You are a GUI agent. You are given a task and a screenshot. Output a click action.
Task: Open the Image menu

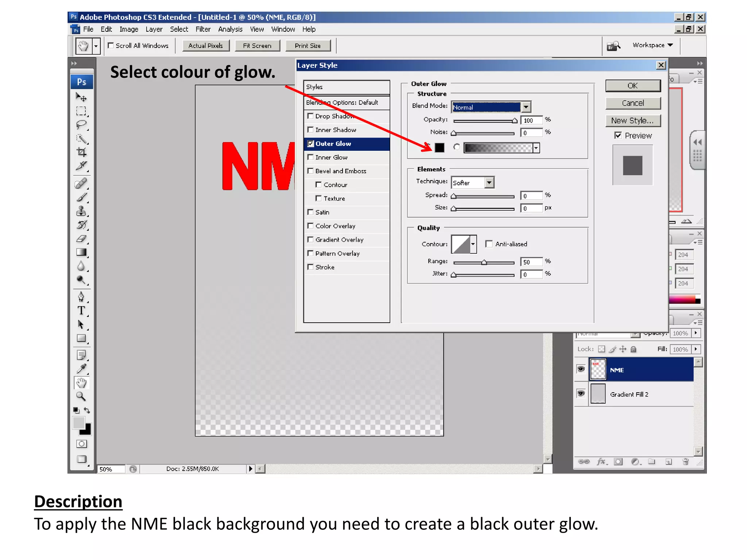pyautogui.click(x=129, y=30)
